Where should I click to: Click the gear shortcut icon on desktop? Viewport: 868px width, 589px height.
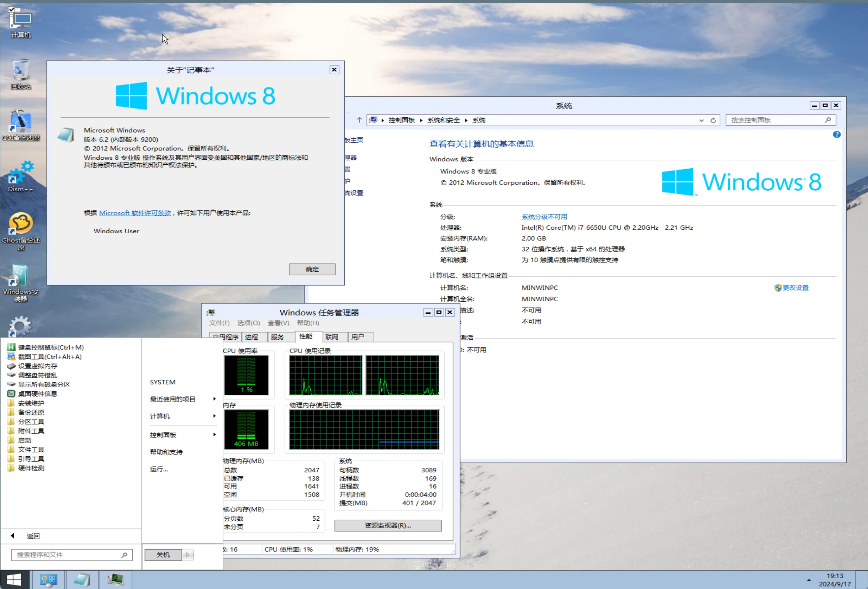point(20,327)
